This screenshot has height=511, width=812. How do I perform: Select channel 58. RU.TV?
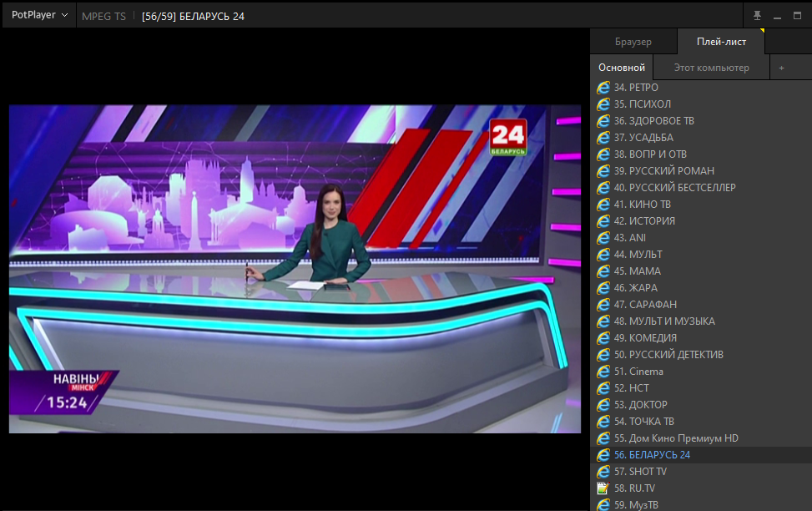[701, 488]
